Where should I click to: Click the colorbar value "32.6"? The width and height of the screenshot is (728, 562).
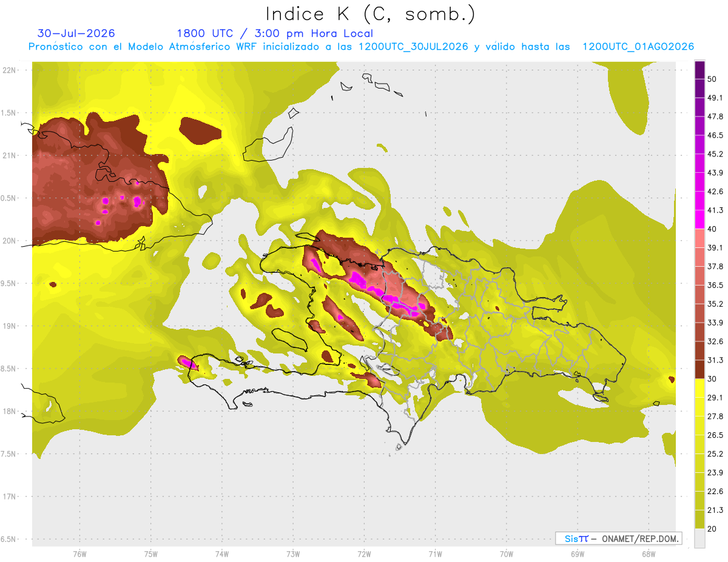pyautogui.click(x=715, y=341)
